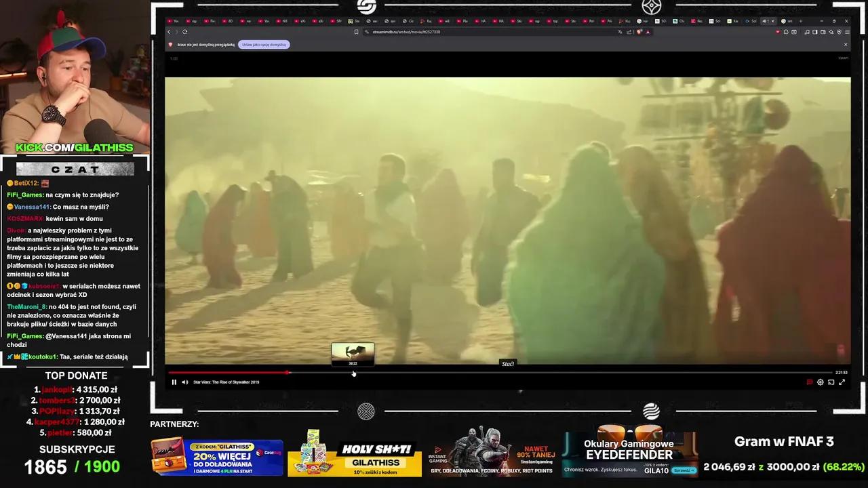Bookmark this page with the bookmark icon
The height and width of the screenshot is (488, 868).
click(356, 32)
